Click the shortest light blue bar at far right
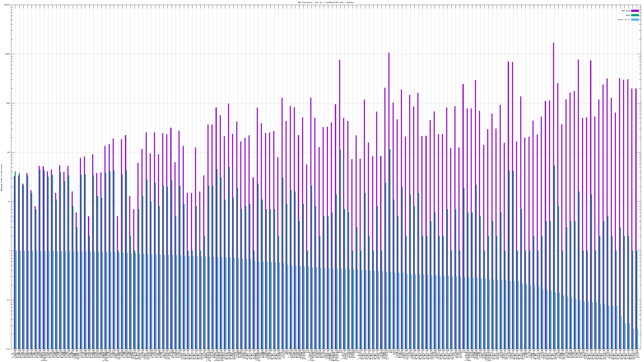Screen dimensions: 644x362 pyautogui.click(x=638, y=339)
